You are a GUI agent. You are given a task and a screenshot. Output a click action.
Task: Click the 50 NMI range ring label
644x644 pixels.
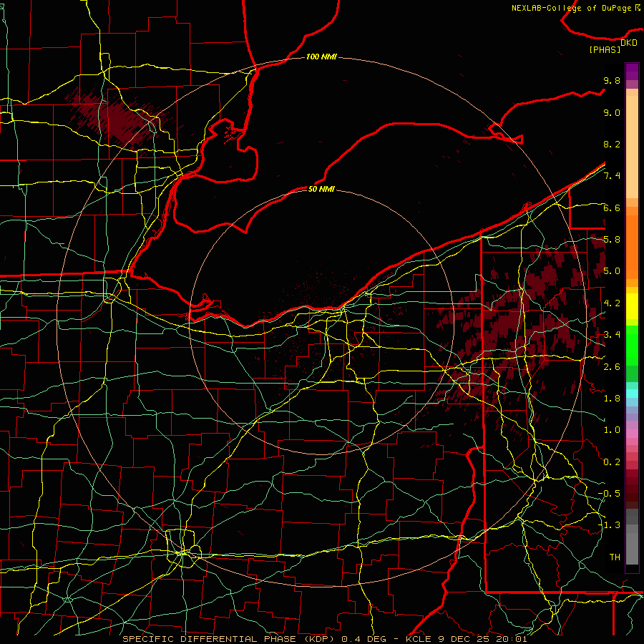pyautogui.click(x=321, y=189)
